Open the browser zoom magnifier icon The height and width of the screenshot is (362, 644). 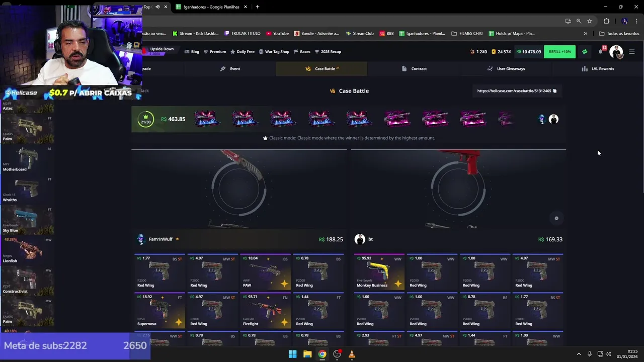pyautogui.click(x=579, y=21)
